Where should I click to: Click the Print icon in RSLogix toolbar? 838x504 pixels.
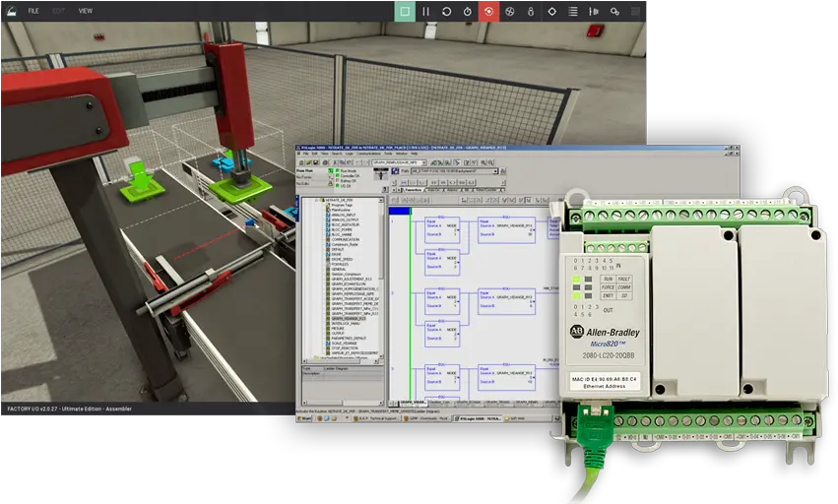coord(326,162)
